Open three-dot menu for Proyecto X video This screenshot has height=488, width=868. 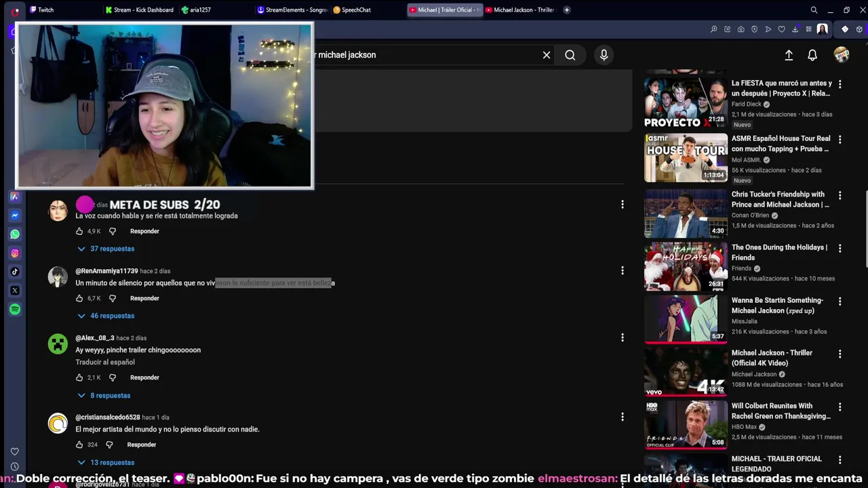tap(840, 85)
